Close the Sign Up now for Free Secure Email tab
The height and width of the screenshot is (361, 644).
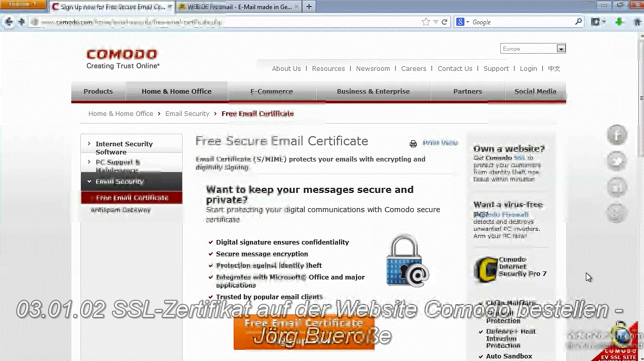click(170, 7)
